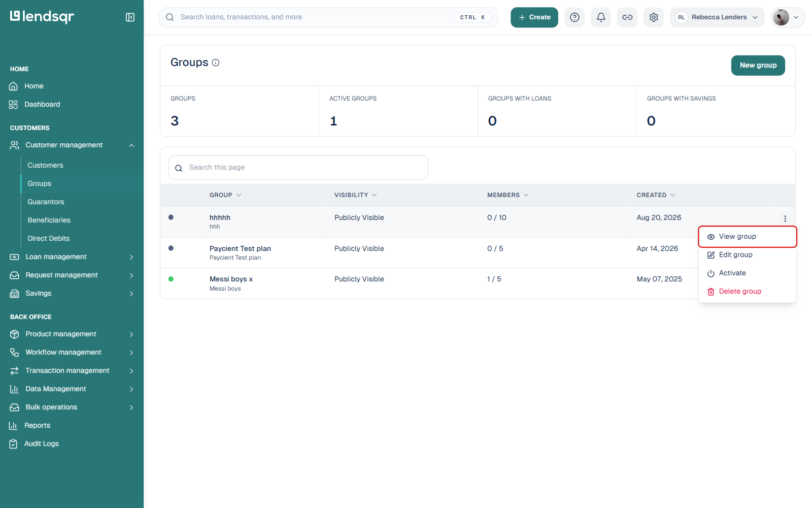Click the plus icon on Create button
The height and width of the screenshot is (508, 812).
522,17
